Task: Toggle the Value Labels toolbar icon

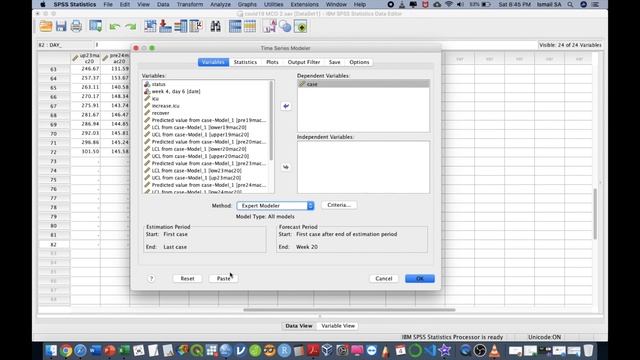Action: tap(269, 27)
